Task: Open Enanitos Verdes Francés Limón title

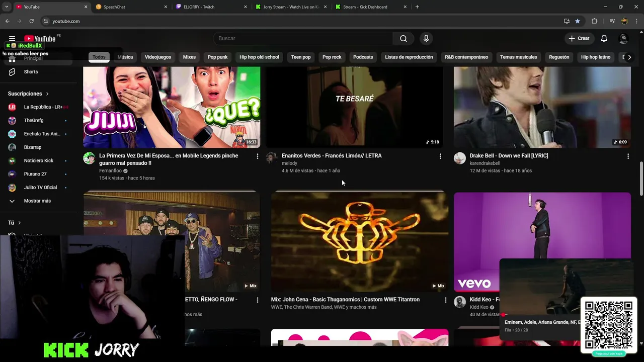Action: [x=332, y=156]
